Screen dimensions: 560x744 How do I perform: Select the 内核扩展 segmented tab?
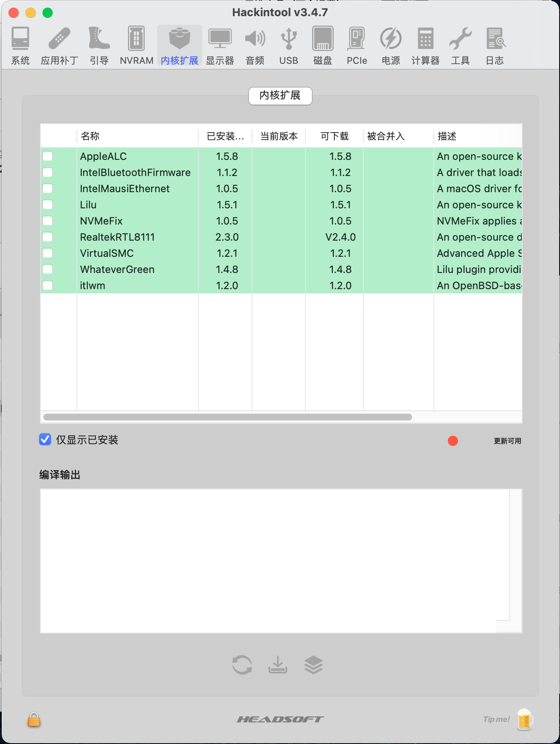pos(280,95)
